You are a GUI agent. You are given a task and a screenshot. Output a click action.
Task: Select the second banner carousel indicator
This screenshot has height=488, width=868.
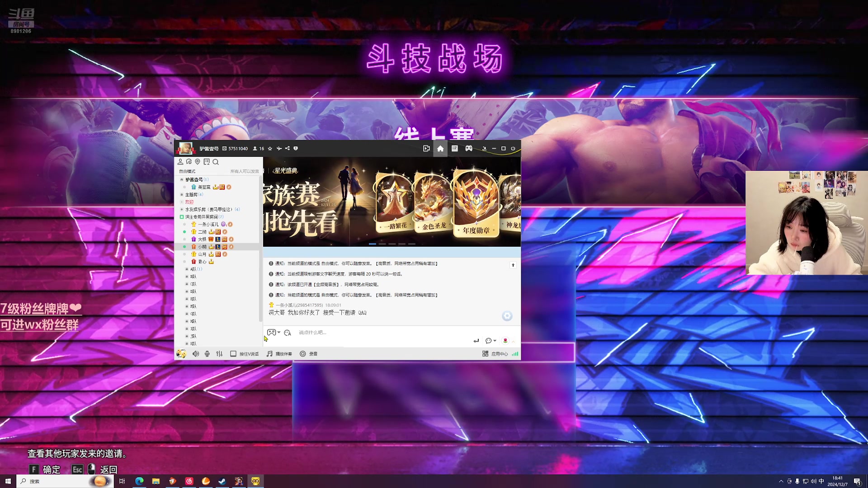[382, 244]
